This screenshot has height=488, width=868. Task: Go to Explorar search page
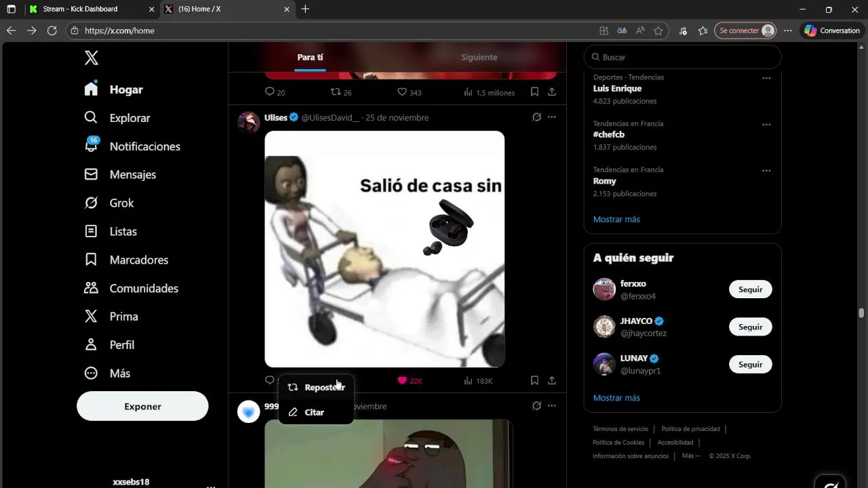pos(117,118)
